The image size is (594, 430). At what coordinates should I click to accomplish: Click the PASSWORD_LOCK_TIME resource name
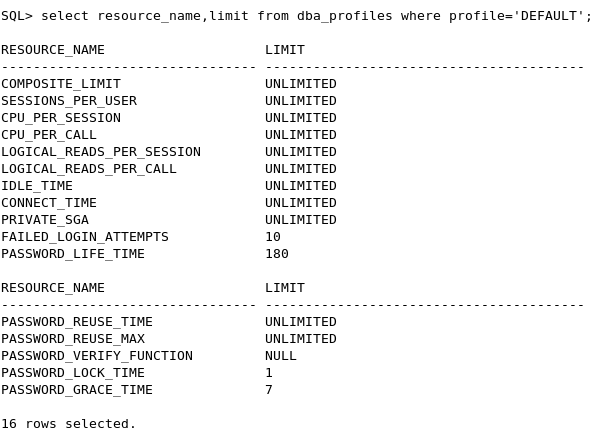pyautogui.click(x=73, y=373)
